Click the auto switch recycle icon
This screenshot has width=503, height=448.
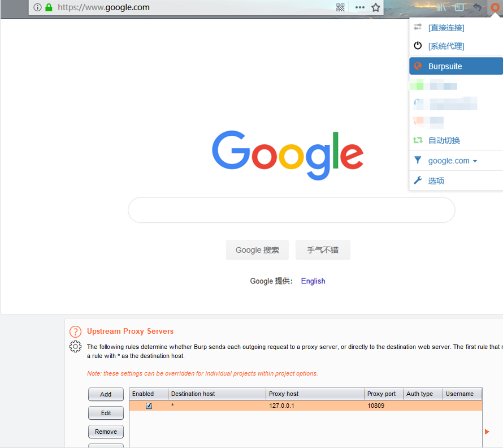coord(418,140)
